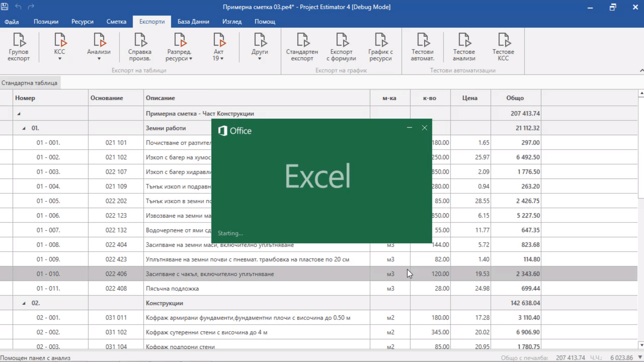Viewport: 644px width, 362px height.
Task: Open the Изглед tab
Action: pos(232,22)
